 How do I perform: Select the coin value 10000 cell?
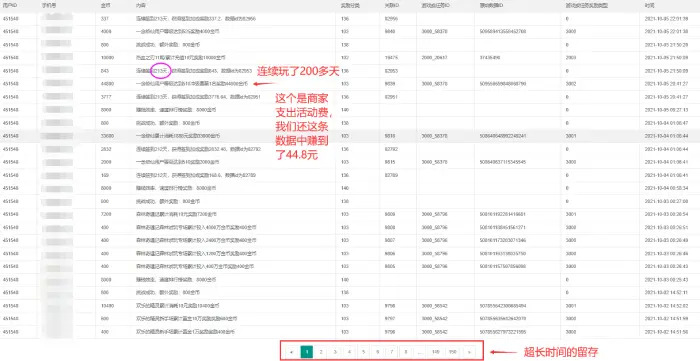(x=107, y=58)
